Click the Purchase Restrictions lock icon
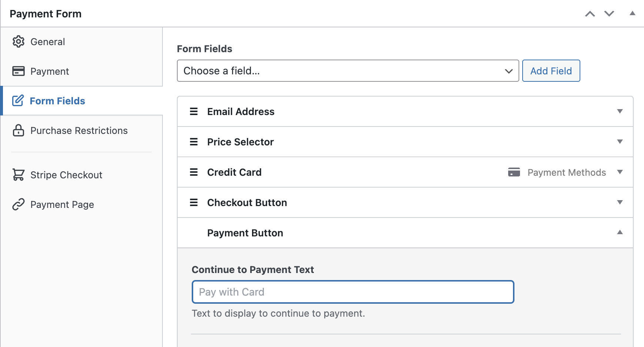Image resolution: width=644 pixels, height=347 pixels. [19, 130]
